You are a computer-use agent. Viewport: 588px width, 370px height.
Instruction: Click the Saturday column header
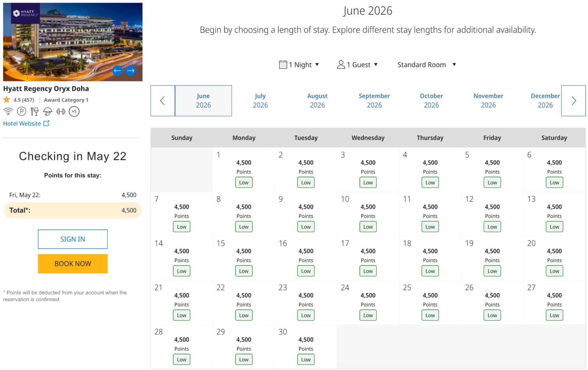pos(554,138)
